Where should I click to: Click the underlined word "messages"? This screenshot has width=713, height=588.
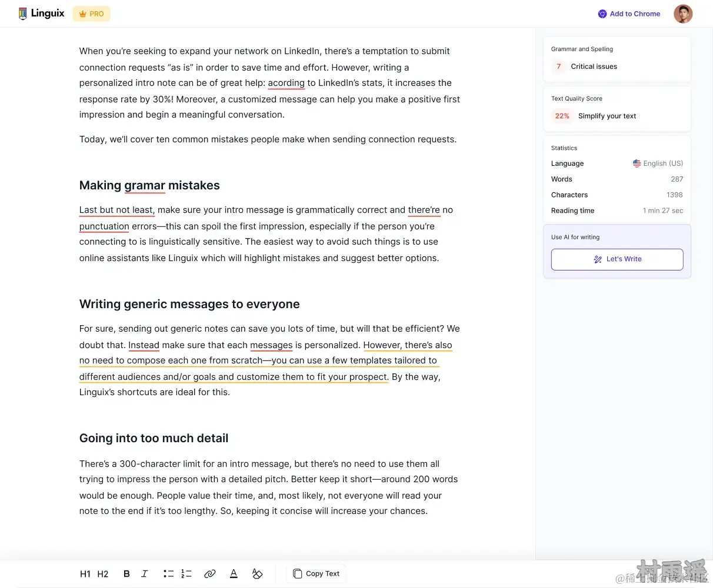click(271, 345)
